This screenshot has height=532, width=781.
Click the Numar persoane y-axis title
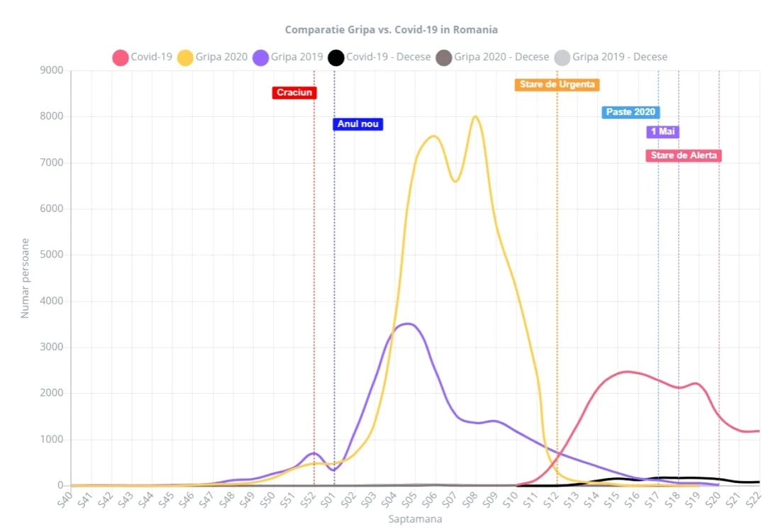(x=25, y=278)
